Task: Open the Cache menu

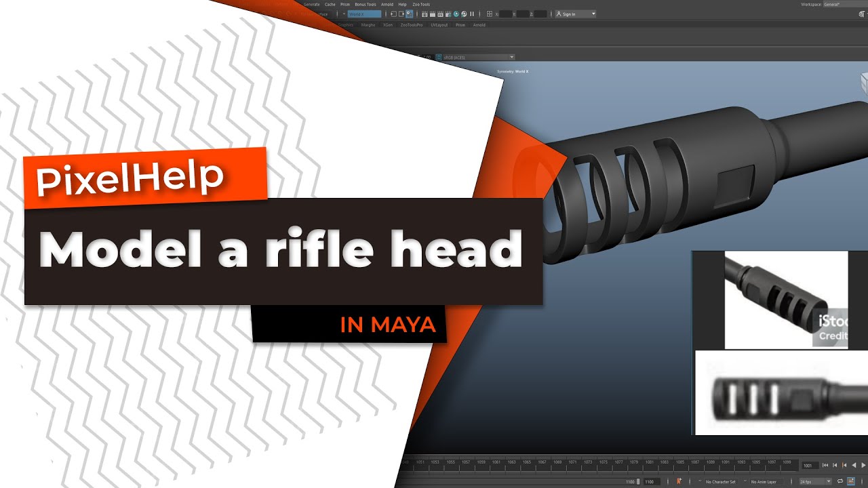Action: [330, 4]
